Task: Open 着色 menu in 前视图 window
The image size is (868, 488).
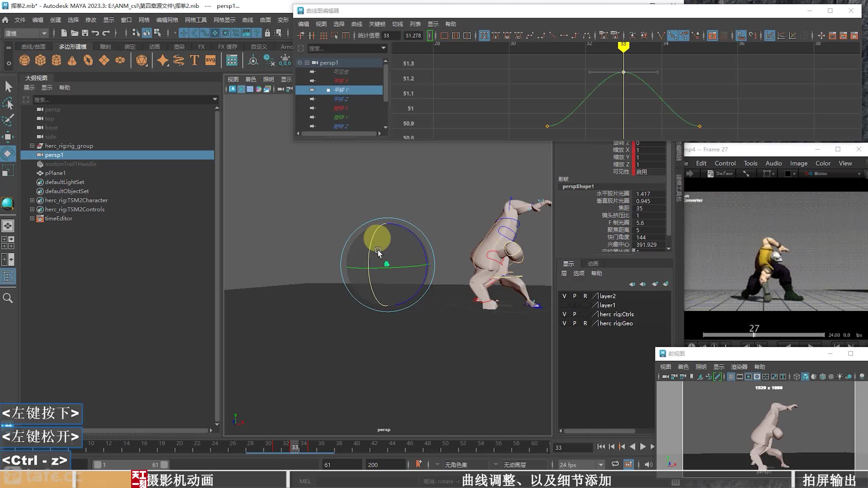Action: click(683, 367)
